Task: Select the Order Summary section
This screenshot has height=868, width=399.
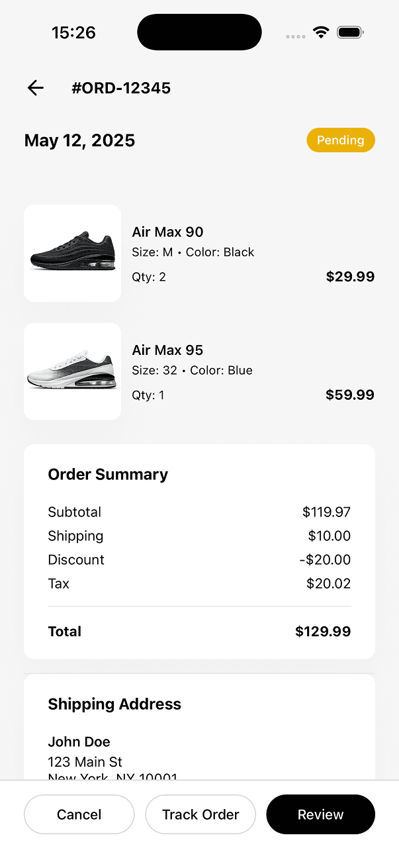Action: pos(108,474)
